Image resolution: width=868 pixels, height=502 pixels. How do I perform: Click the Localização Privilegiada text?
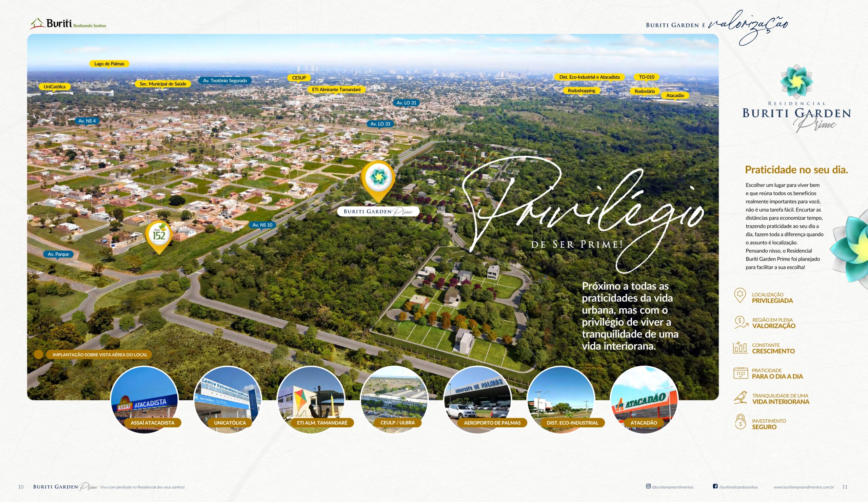tap(772, 298)
